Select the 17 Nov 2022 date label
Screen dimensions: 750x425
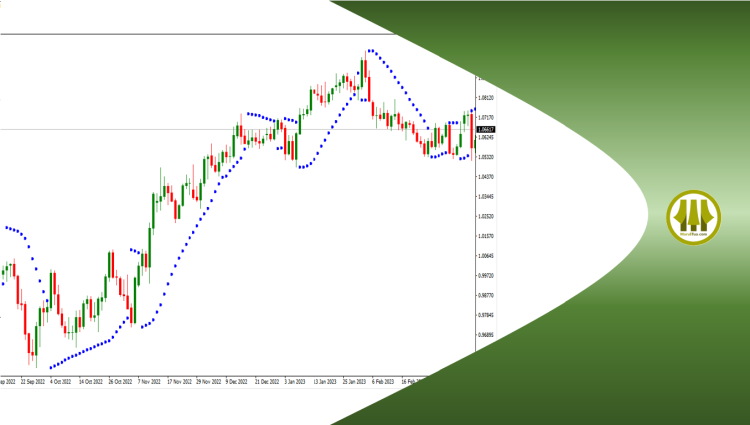(179, 382)
